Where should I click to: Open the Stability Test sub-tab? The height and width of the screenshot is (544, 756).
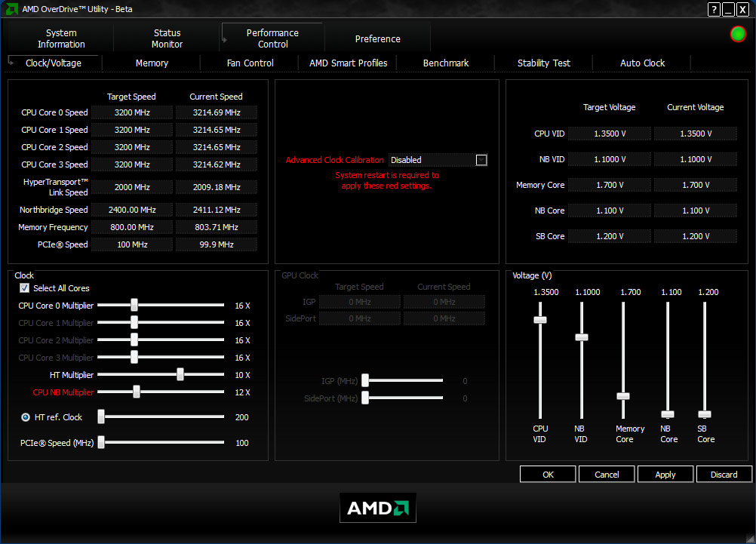tap(544, 63)
